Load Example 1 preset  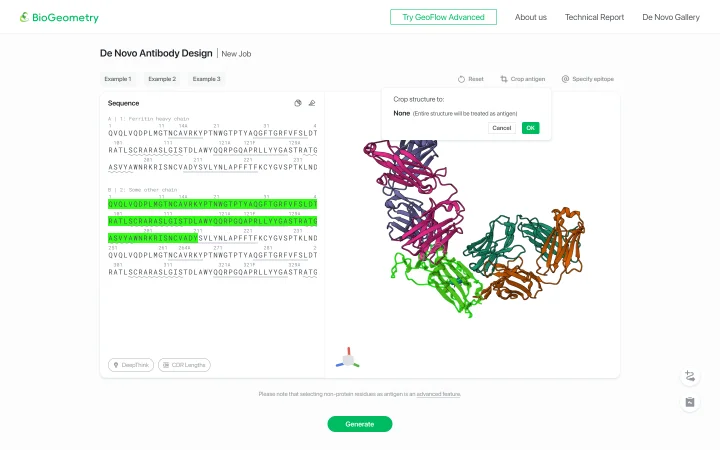[118, 79]
